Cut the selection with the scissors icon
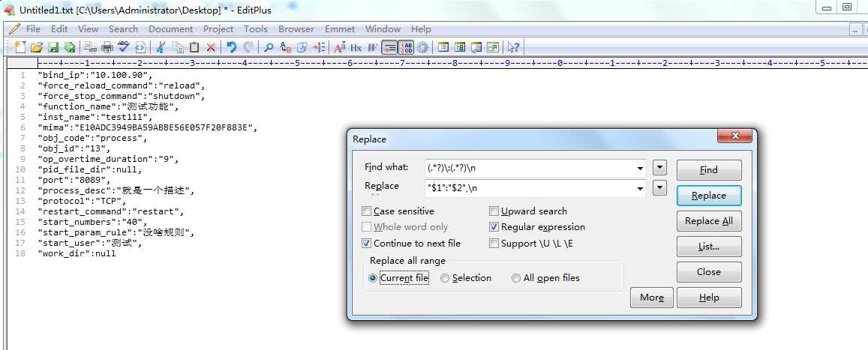The width and height of the screenshot is (868, 350). [x=161, y=47]
